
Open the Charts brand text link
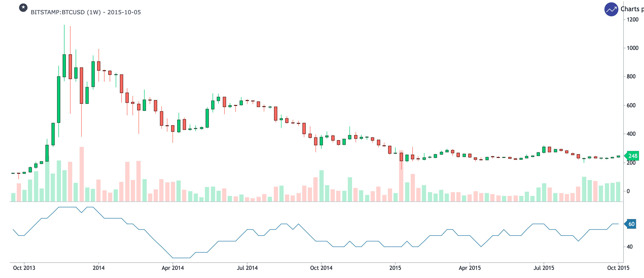(631, 9)
